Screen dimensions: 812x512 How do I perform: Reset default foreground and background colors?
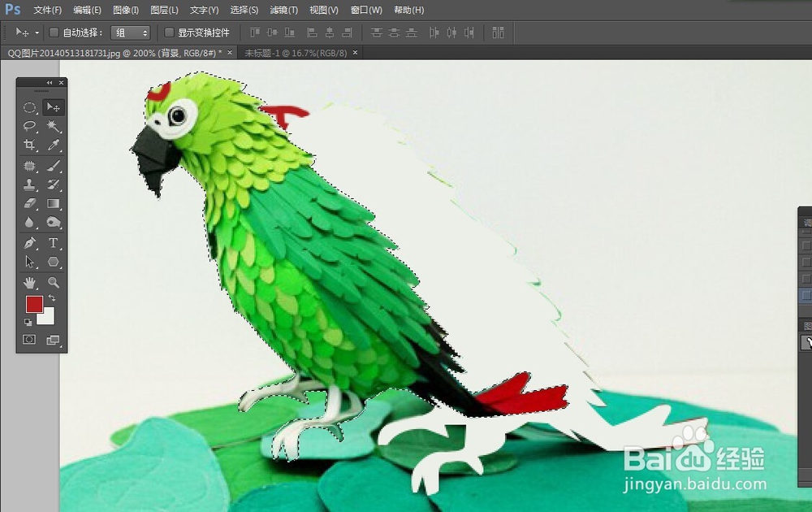coord(28,323)
